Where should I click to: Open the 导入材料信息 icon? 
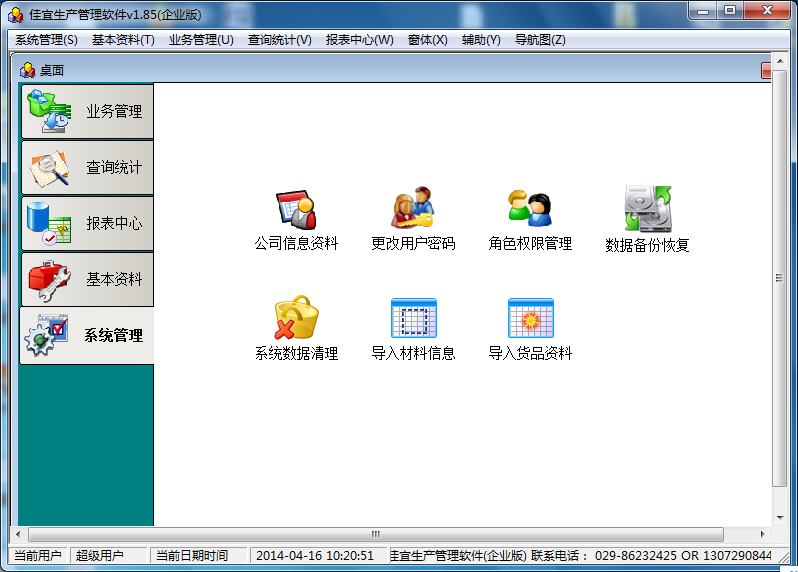click(x=413, y=328)
